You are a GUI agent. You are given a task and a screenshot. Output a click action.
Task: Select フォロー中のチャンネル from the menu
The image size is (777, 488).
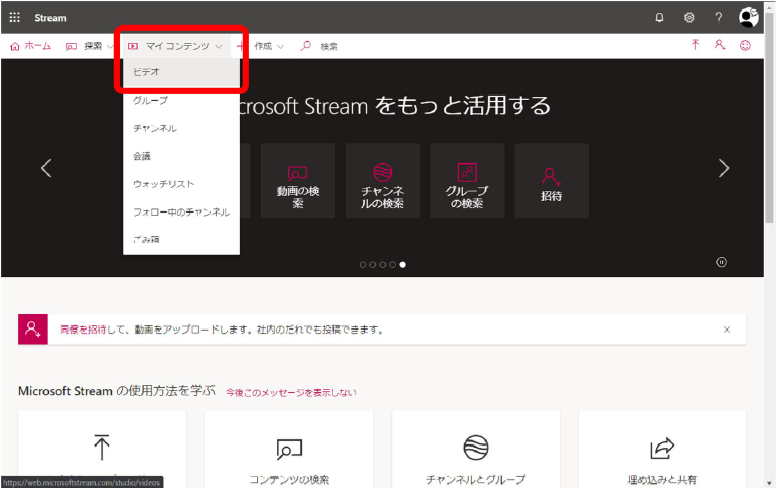[x=181, y=212]
